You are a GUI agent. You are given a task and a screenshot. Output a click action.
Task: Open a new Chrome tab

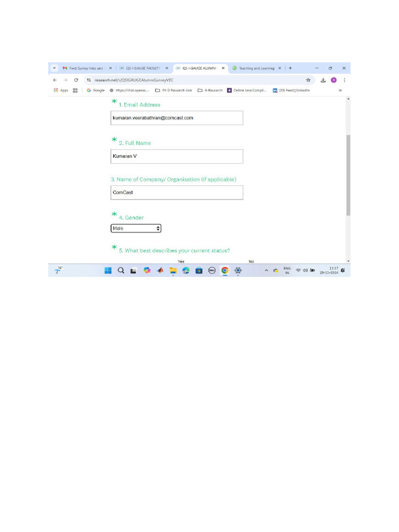[290, 68]
